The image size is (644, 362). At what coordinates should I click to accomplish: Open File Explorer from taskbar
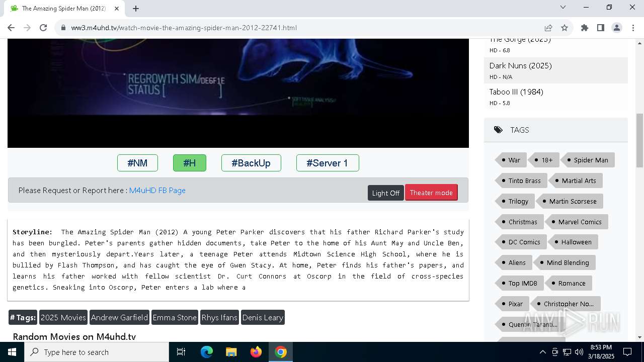click(x=231, y=352)
